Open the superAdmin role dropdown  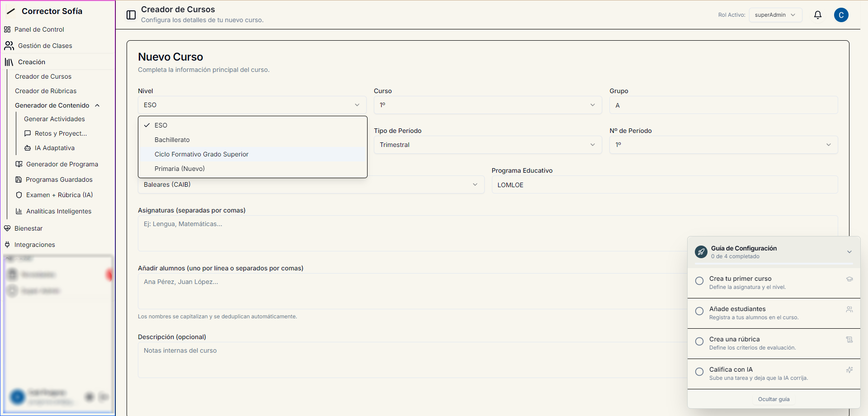click(x=775, y=15)
